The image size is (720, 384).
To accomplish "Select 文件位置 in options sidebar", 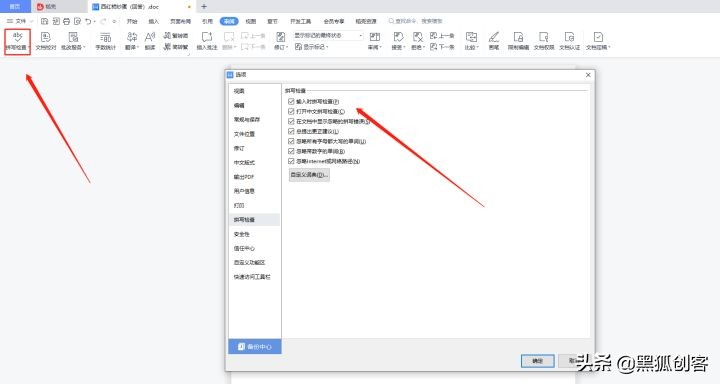I will pos(254,134).
